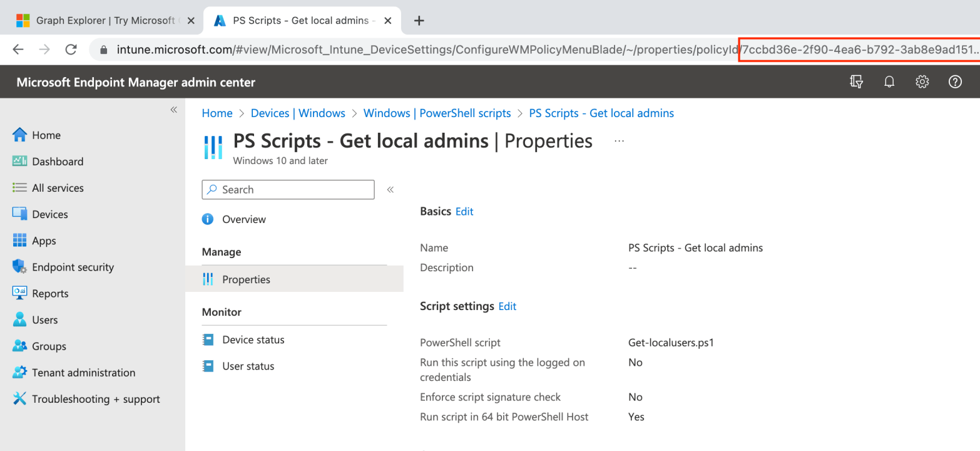This screenshot has width=980, height=451.
Task: Collapse the left navigation sidebar
Action: 173,110
